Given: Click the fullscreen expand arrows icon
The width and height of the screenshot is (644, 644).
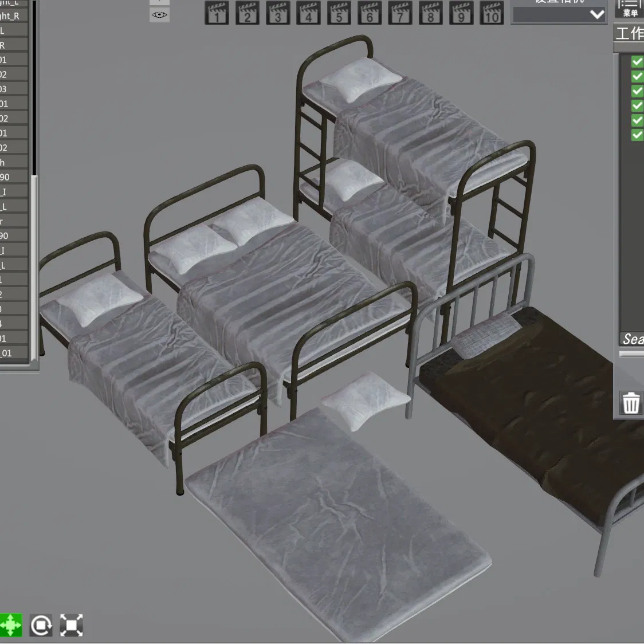Looking at the screenshot, I should (x=72, y=625).
